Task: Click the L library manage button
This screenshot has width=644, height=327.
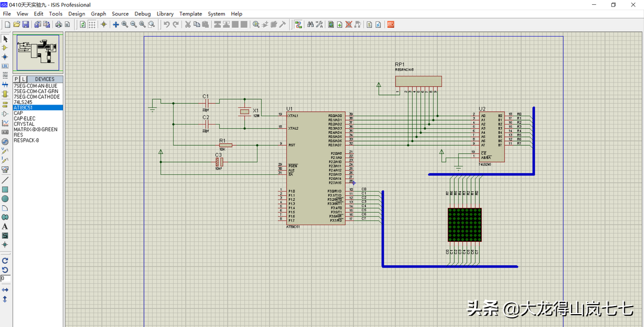Action: pyautogui.click(x=23, y=79)
